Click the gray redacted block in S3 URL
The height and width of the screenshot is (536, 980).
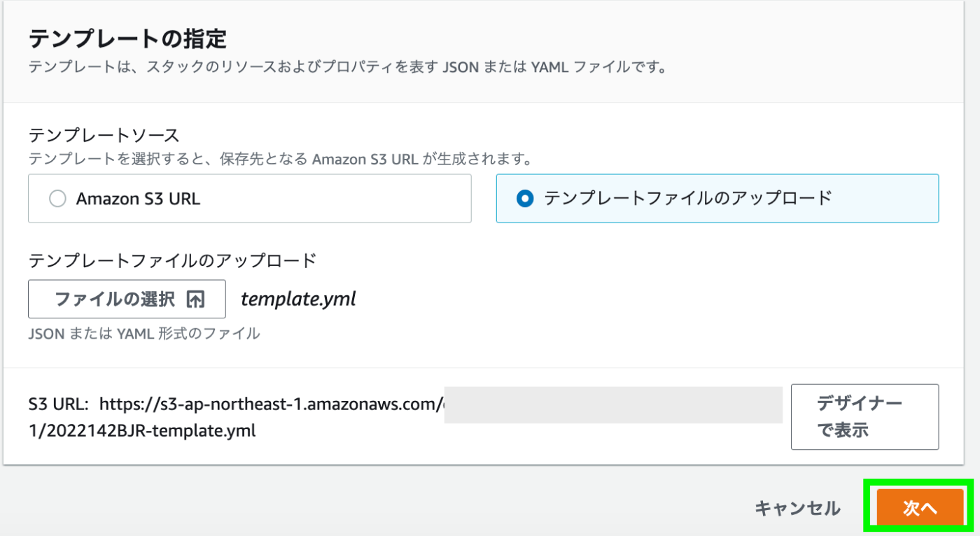613,404
